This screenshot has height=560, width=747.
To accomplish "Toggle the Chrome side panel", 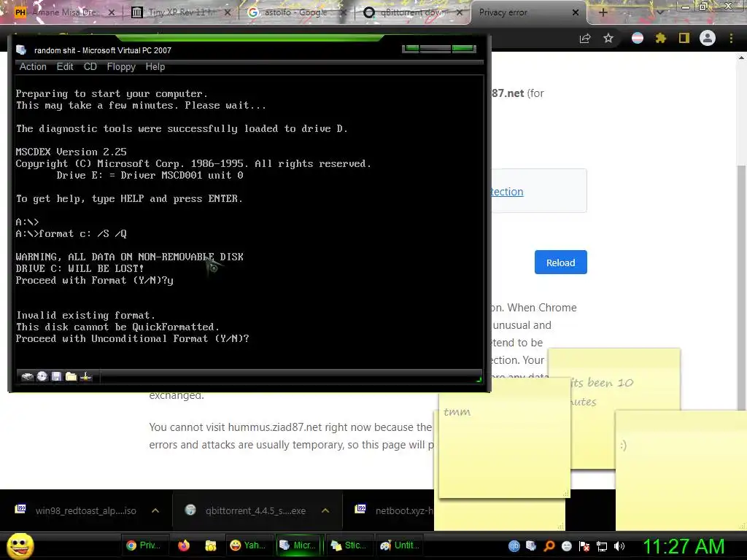I will point(684,38).
